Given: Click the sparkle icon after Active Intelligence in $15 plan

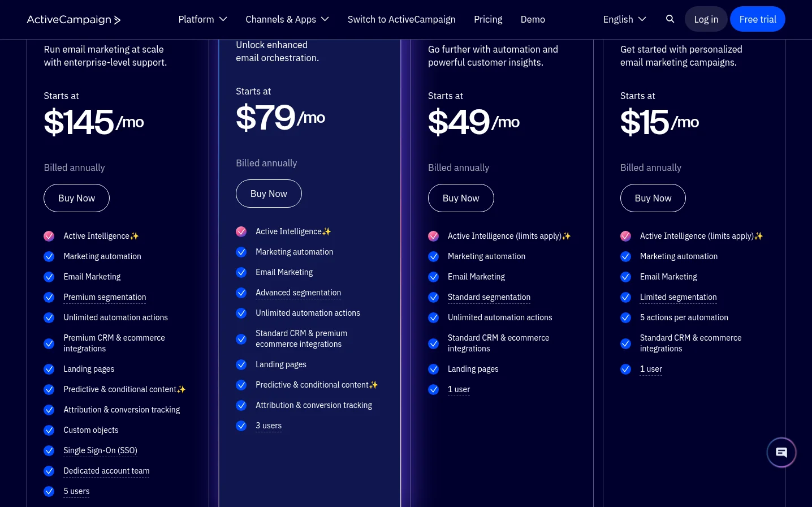Looking at the screenshot, I should click(x=758, y=236).
